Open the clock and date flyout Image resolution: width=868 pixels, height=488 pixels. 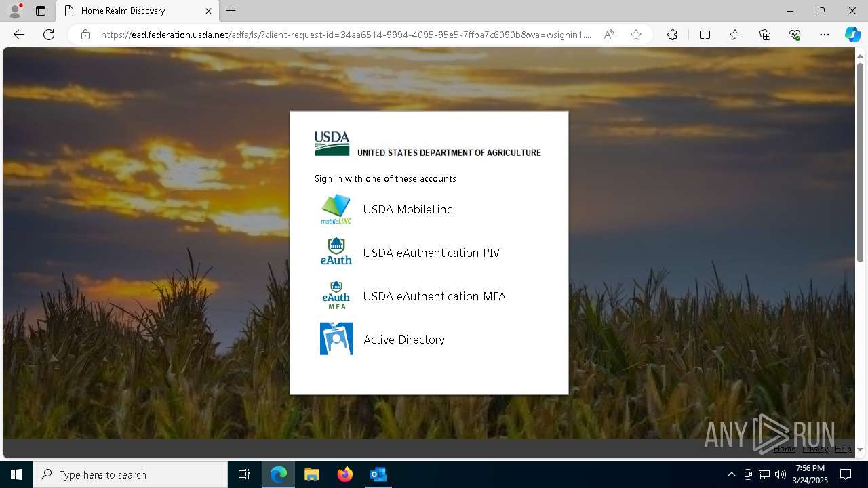[810, 474]
